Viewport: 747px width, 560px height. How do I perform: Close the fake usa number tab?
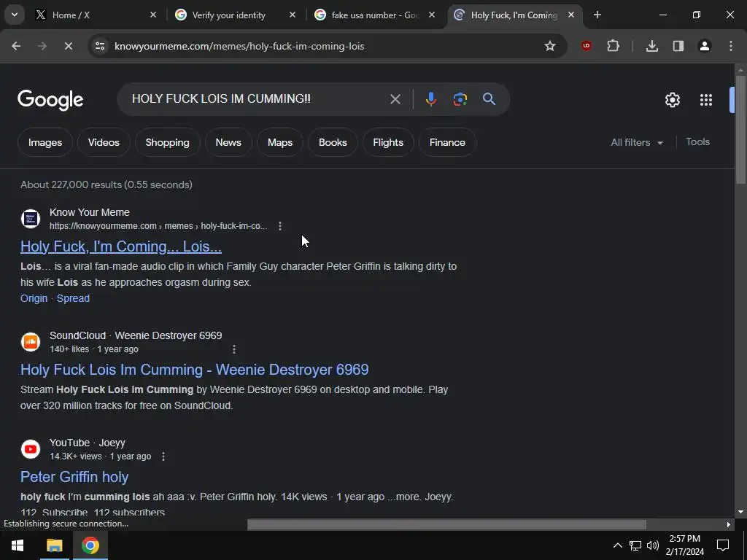point(432,15)
